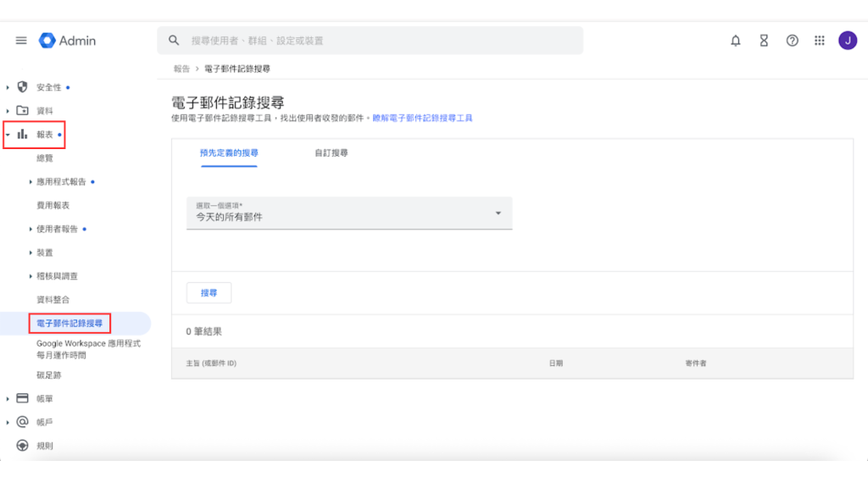Open 碳足跡 in the sidebar
The width and height of the screenshot is (868, 488).
pyautogui.click(x=48, y=375)
